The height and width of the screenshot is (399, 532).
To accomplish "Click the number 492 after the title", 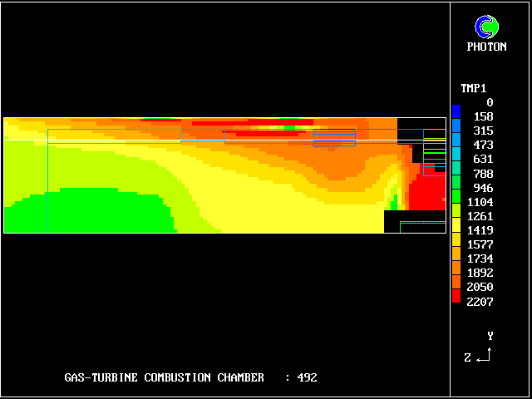I will click(x=307, y=377).
